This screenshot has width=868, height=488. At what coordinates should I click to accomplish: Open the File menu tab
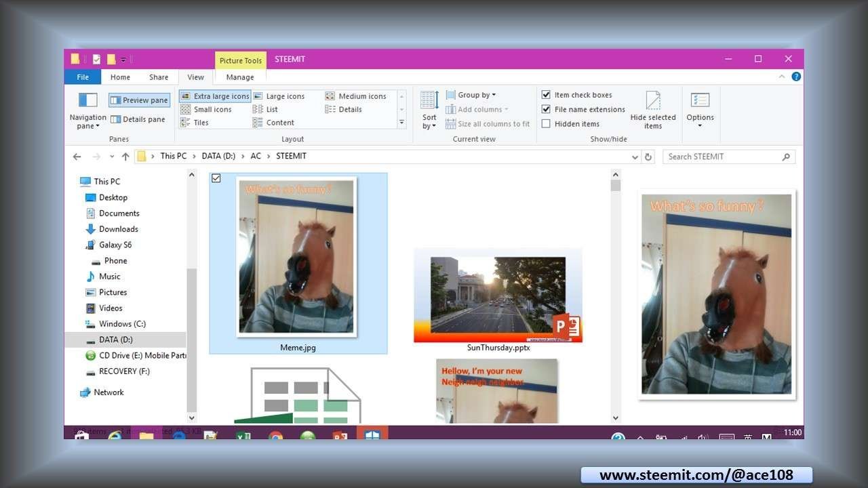click(x=83, y=77)
